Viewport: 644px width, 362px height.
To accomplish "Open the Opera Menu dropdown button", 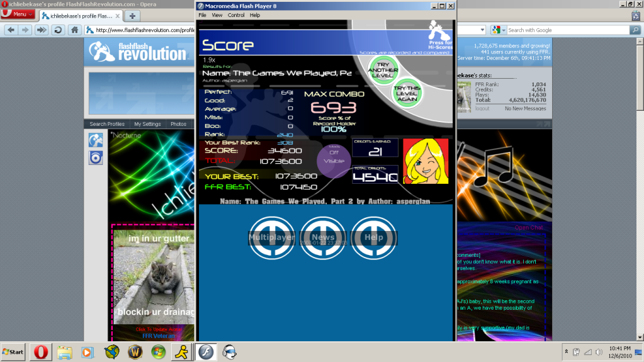I will point(18,14).
